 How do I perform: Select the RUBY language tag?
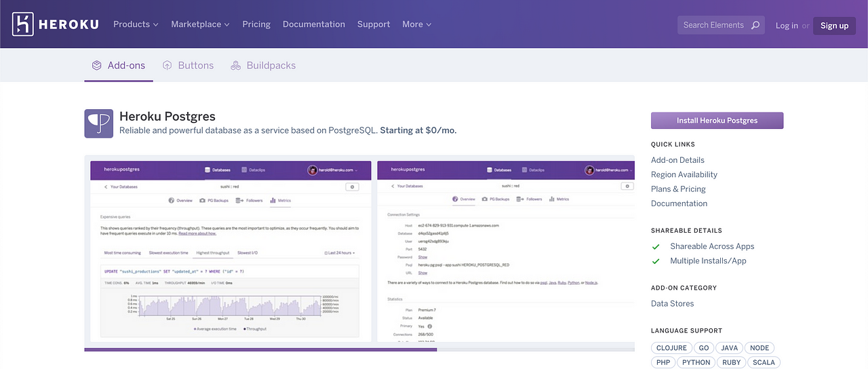point(732,362)
